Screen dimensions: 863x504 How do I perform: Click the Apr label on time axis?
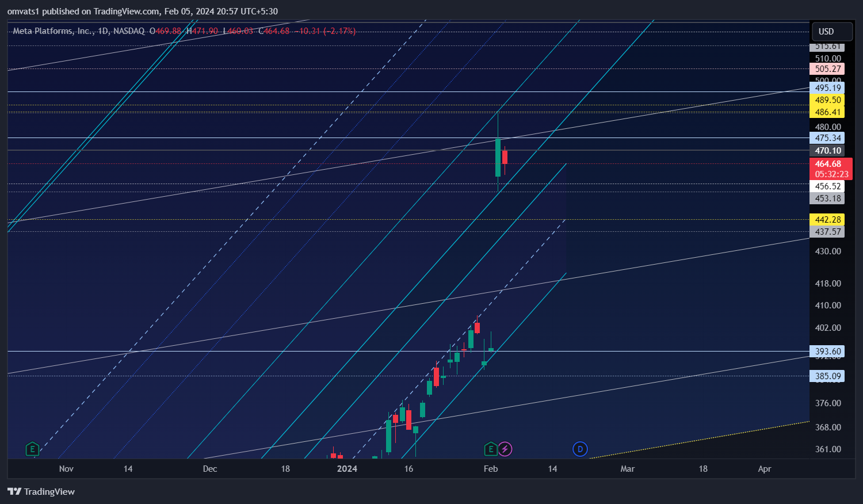click(765, 469)
